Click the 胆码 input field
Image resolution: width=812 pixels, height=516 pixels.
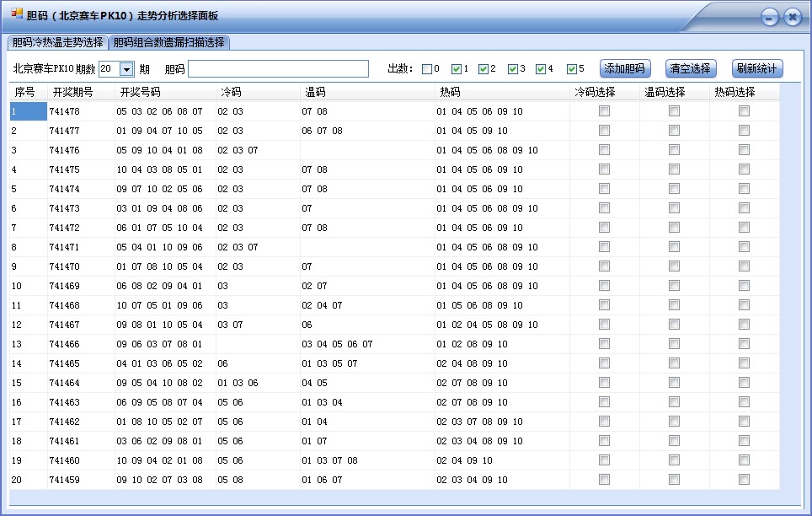click(x=278, y=67)
